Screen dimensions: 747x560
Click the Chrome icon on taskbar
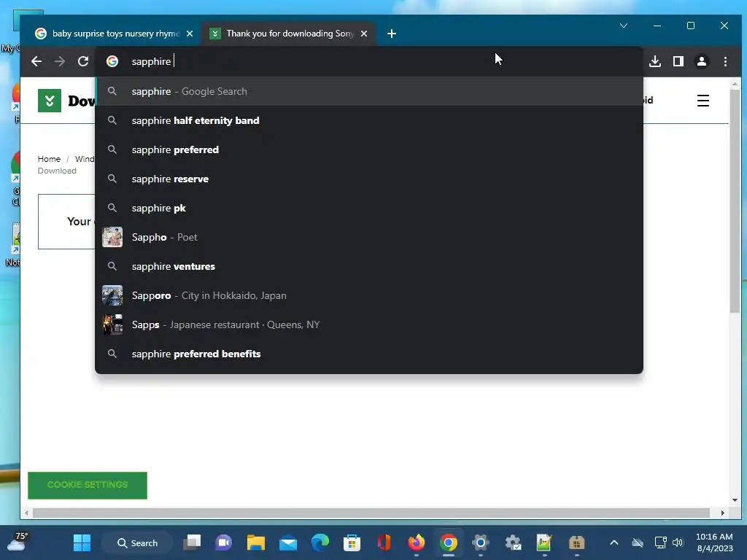(449, 542)
